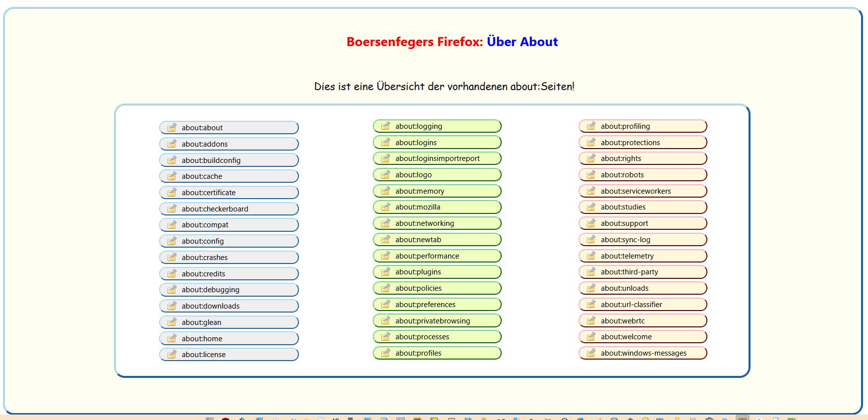
Task: Open the about:url-classifier button
Action: [x=642, y=305]
